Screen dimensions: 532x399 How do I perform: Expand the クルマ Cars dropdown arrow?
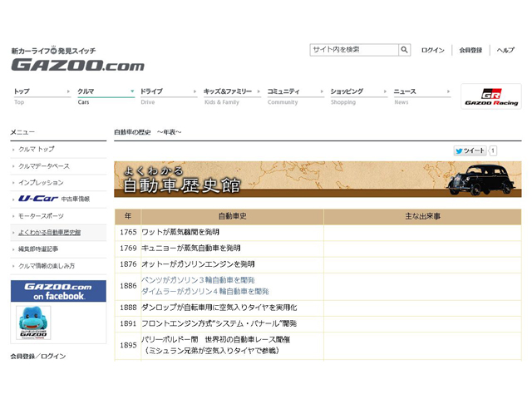[131, 91]
